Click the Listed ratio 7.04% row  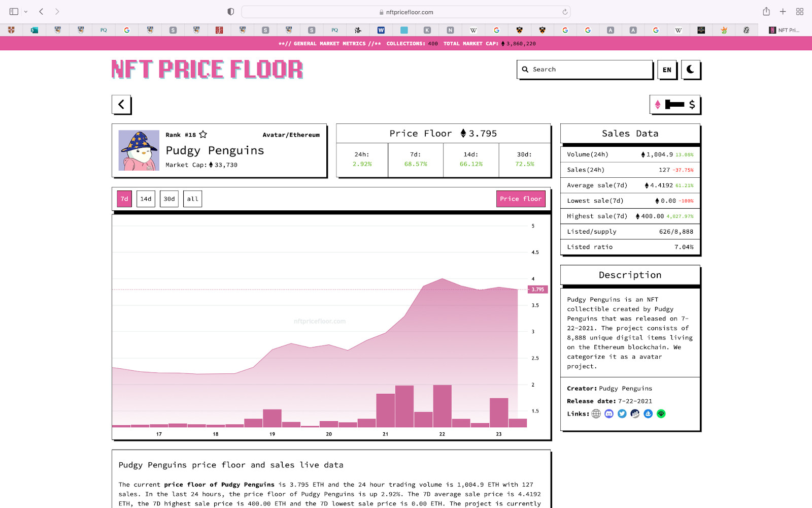pyautogui.click(x=630, y=247)
